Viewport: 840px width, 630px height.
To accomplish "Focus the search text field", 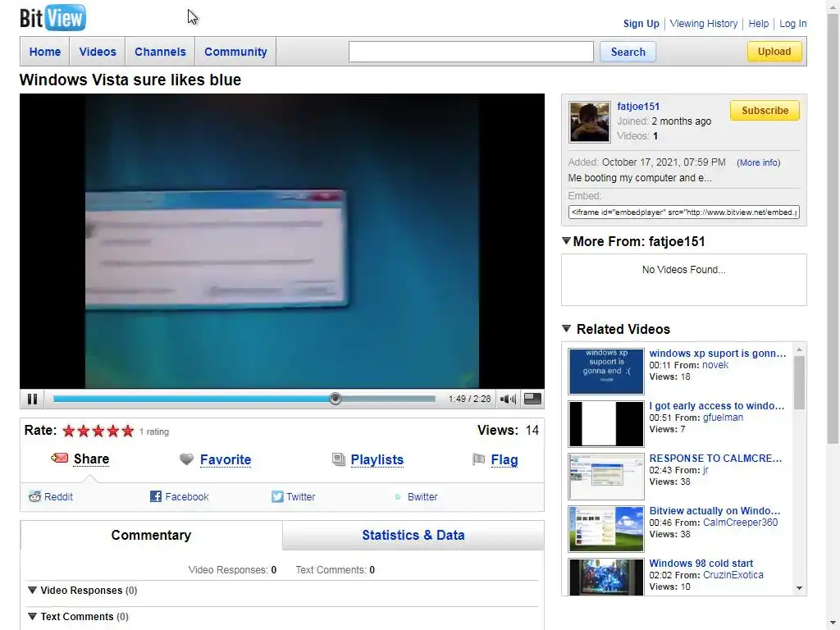I will click(x=471, y=52).
